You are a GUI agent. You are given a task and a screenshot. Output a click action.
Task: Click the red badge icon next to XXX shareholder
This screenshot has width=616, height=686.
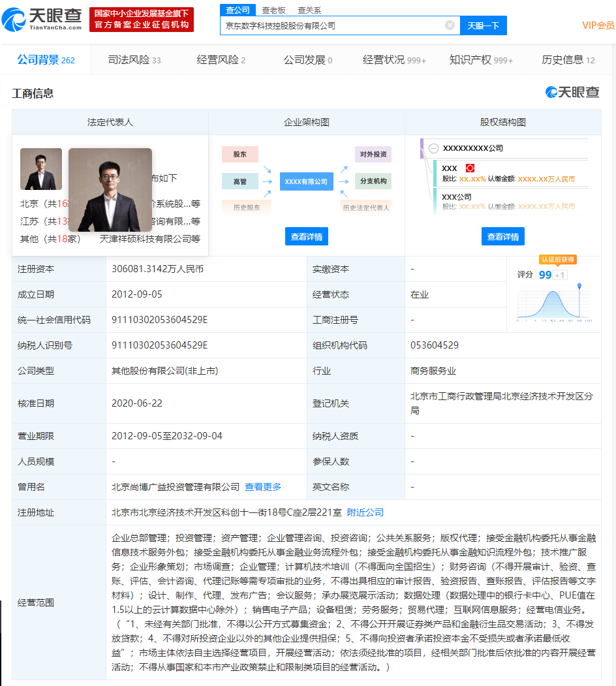tap(470, 168)
